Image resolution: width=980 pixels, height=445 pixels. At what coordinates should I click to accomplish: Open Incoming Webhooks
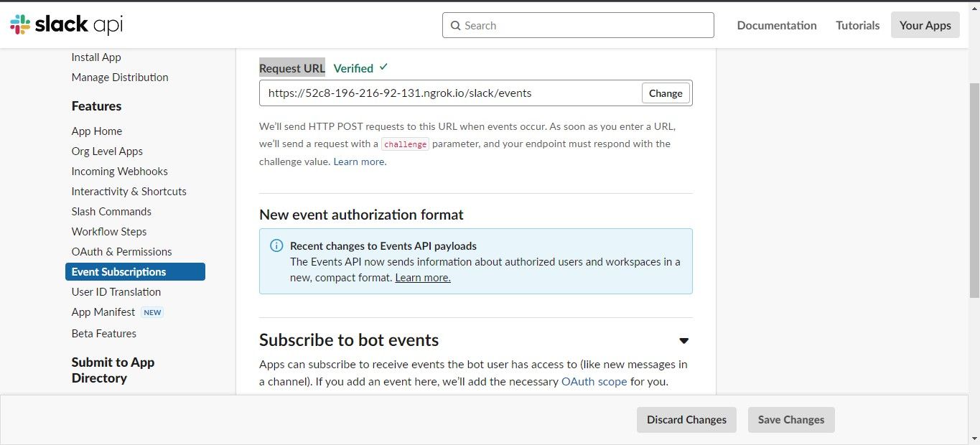[119, 171]
